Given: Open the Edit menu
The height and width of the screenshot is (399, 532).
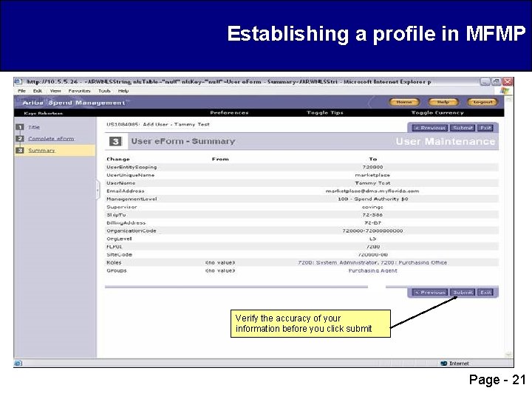Looking at the screenshot, I should coord(38,91).
